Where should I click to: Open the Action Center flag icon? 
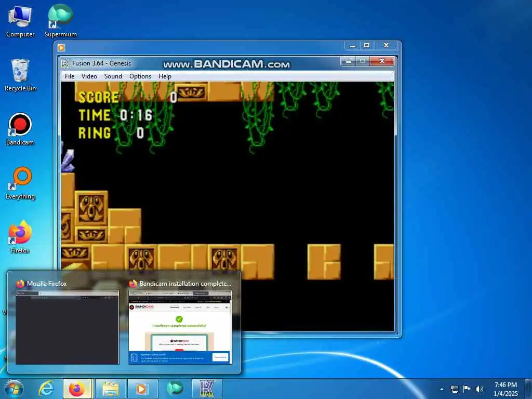(x=467, y=389)
